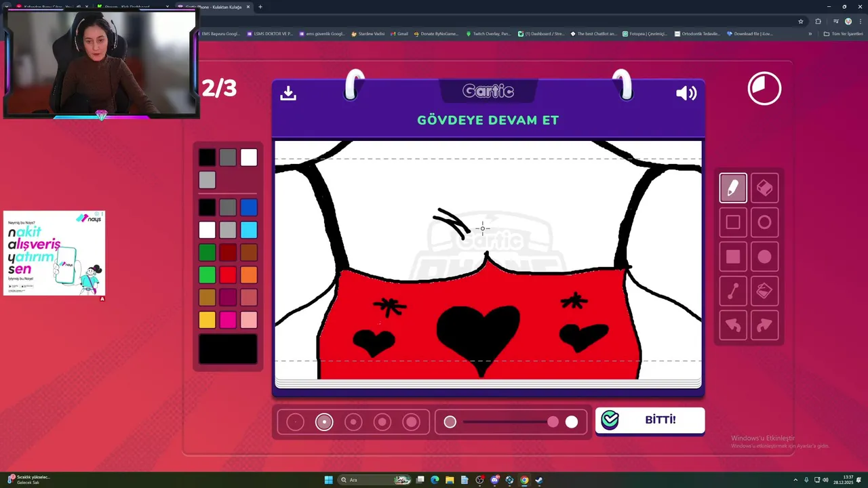Open the large current-color box
The width and height of the screenshot is (868, 488).
coord(228,349)
